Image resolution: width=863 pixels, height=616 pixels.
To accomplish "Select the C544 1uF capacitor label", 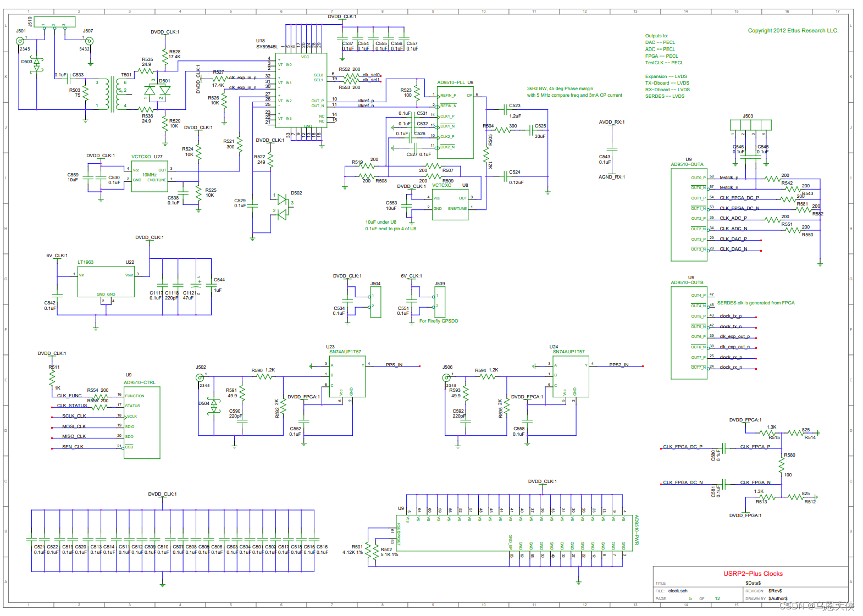I will coord(219,285).
